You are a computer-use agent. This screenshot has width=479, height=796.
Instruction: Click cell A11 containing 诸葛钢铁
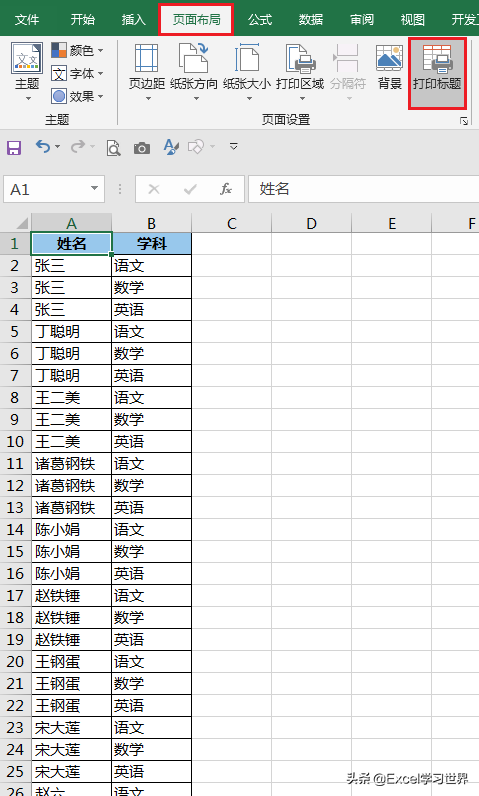tap(72, 463)
